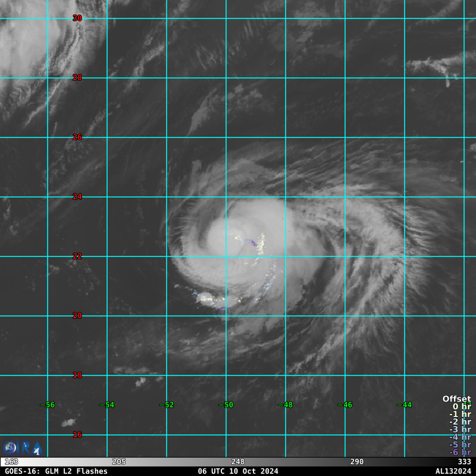Click longitude label -50
This screenshot has height=476, width=476.
[226, 405]
